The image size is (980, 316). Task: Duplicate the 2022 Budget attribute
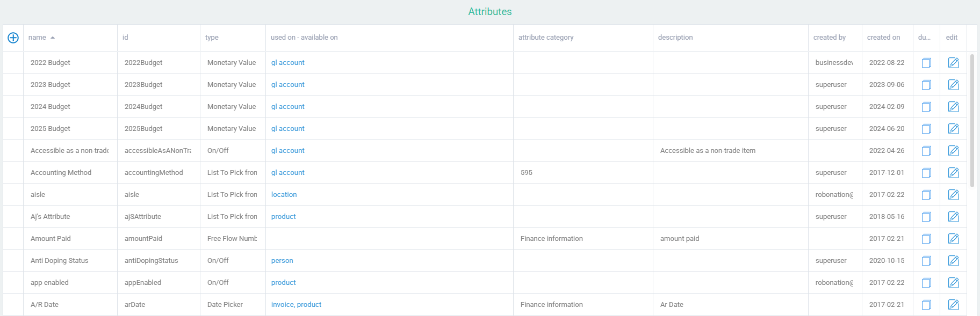tap(926, 63)
